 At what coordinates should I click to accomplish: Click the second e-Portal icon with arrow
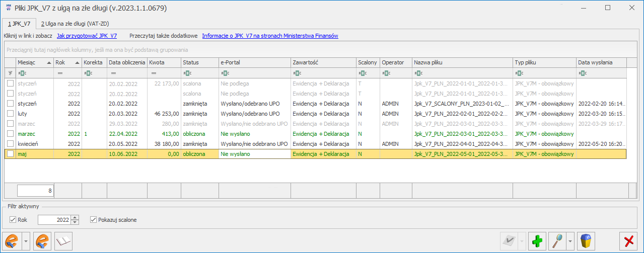pos(43,241)
